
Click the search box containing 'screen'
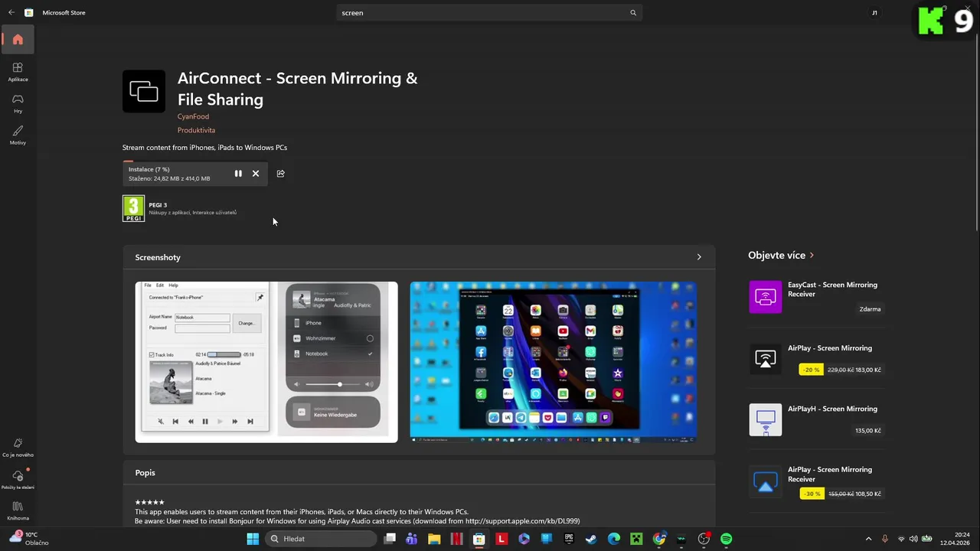click(x=488, y=13)
